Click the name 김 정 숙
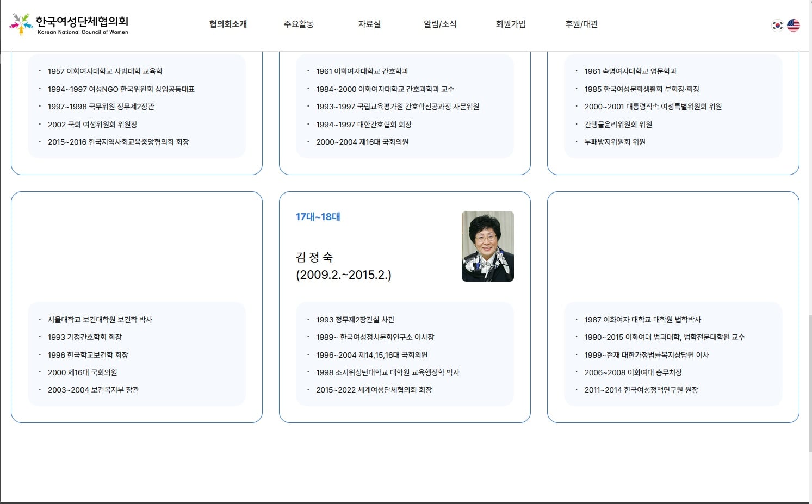The image size is (812, 504). (x=314, y=257)
